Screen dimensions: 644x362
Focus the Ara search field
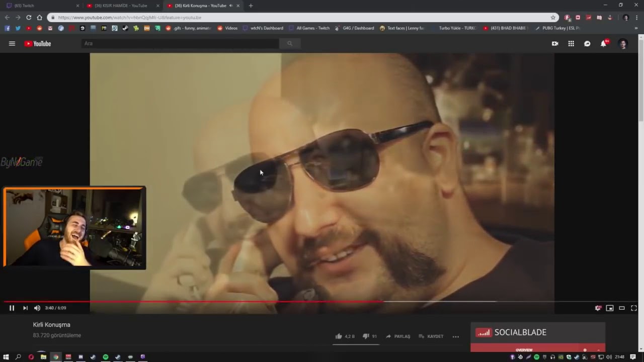tap(180, 44)
